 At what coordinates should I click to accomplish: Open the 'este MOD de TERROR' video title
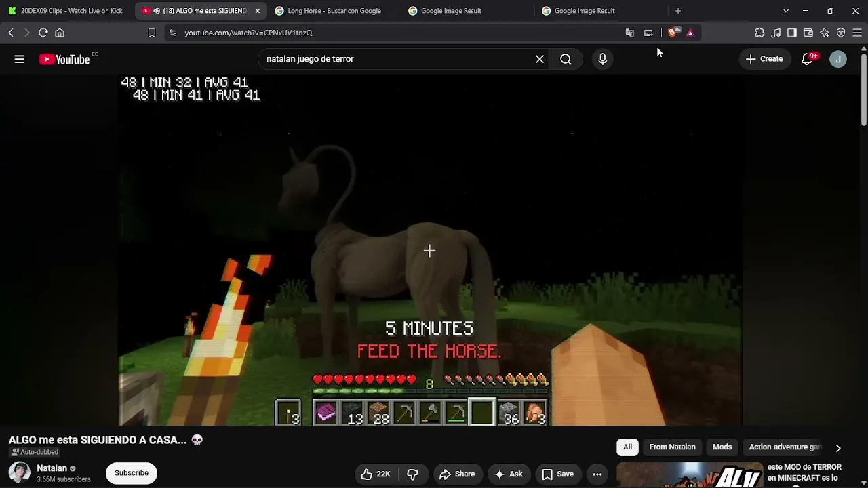pyautogui.click(x=805, y=473)
